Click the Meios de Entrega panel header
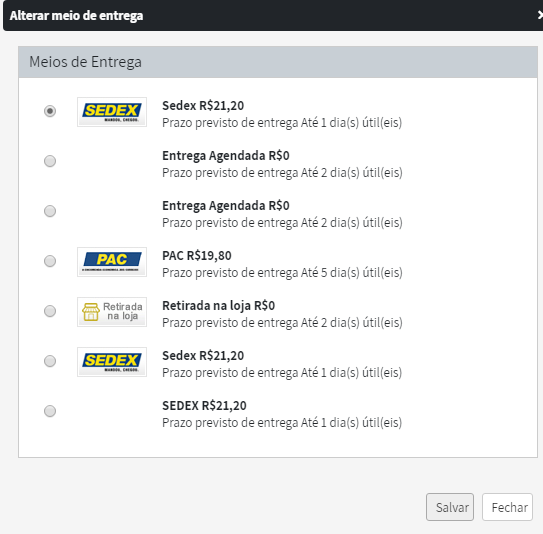The height and width of the screenshot is (534, 543). tap(278, 62)
